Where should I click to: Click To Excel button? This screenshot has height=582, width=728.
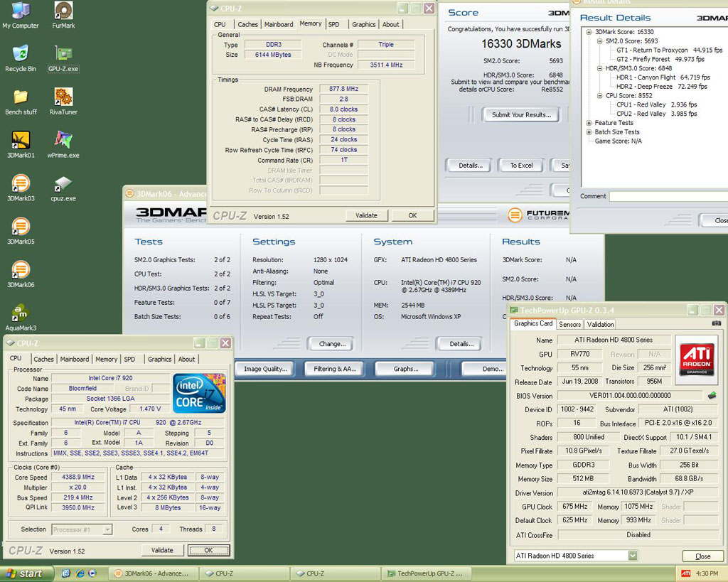tap(521, 166)
